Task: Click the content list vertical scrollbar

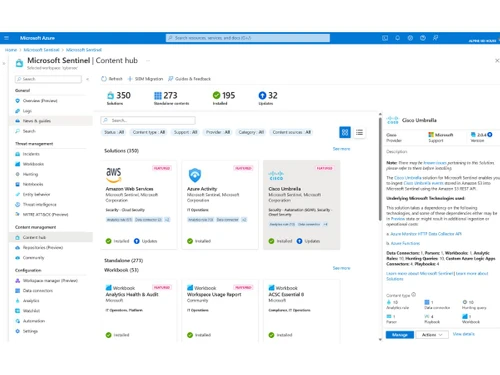Action: coord(380,169)
